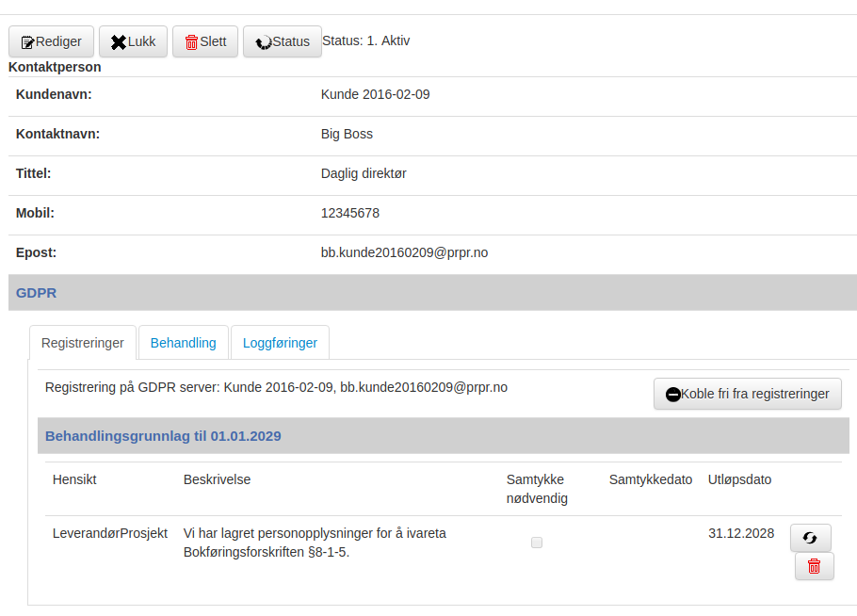
Task: Click the Utløpsdato column header
Action: point(739,480)
